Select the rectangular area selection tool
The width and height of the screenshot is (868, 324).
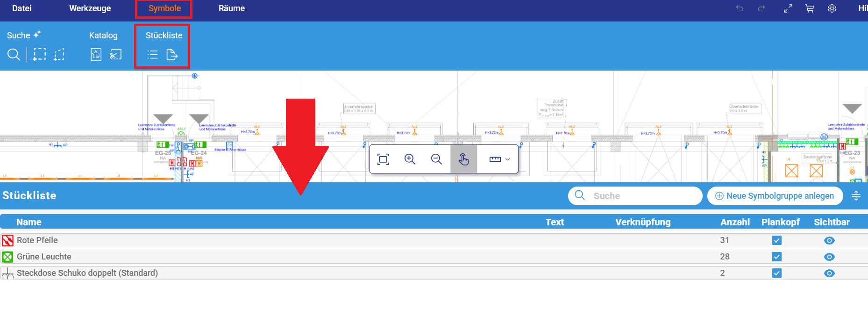click(x=40, y=55)
